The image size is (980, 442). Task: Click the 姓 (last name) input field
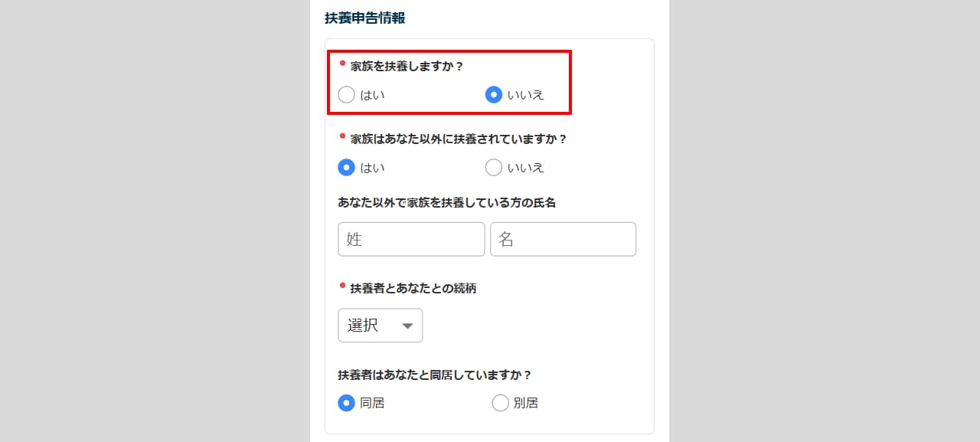point(411,239)
